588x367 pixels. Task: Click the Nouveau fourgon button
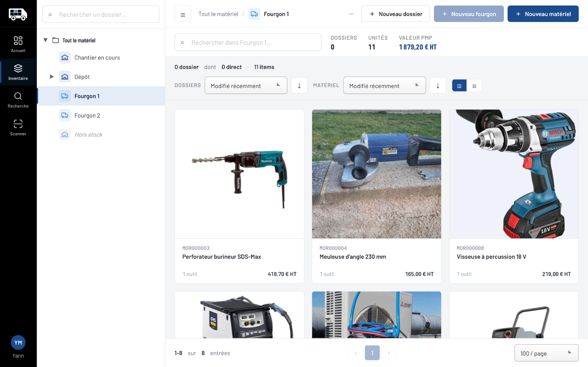469,14
